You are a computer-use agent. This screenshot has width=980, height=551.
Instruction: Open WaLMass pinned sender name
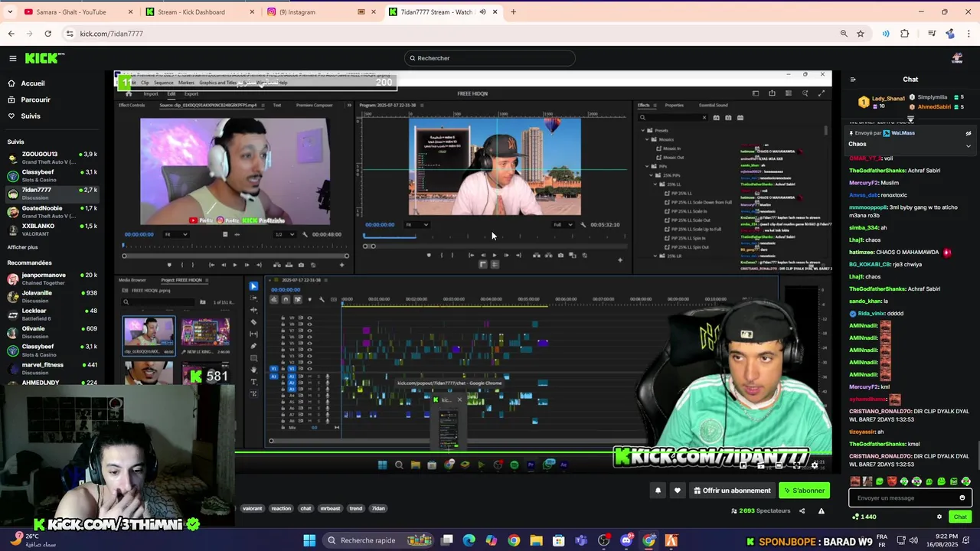[x=903, y=133]
